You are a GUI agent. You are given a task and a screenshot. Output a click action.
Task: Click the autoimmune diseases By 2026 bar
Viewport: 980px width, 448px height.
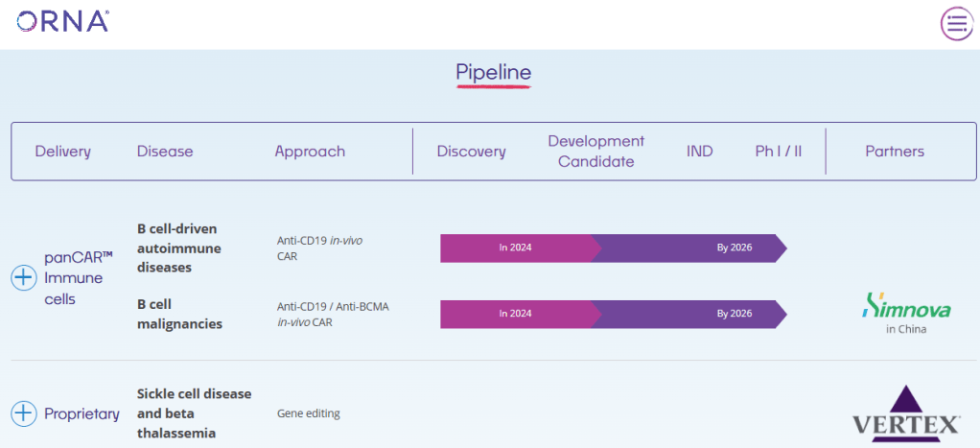(x=690, y=248)
